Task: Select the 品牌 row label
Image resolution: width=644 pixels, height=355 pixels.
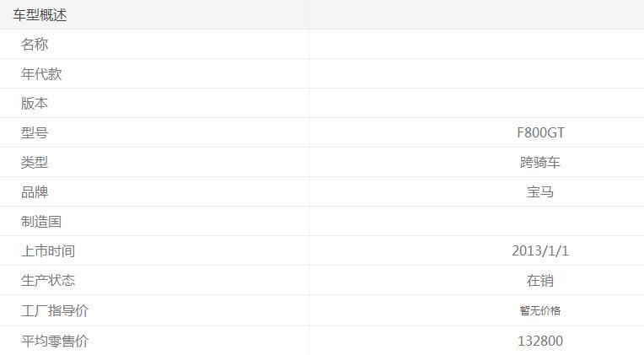Action: (35, 192)
